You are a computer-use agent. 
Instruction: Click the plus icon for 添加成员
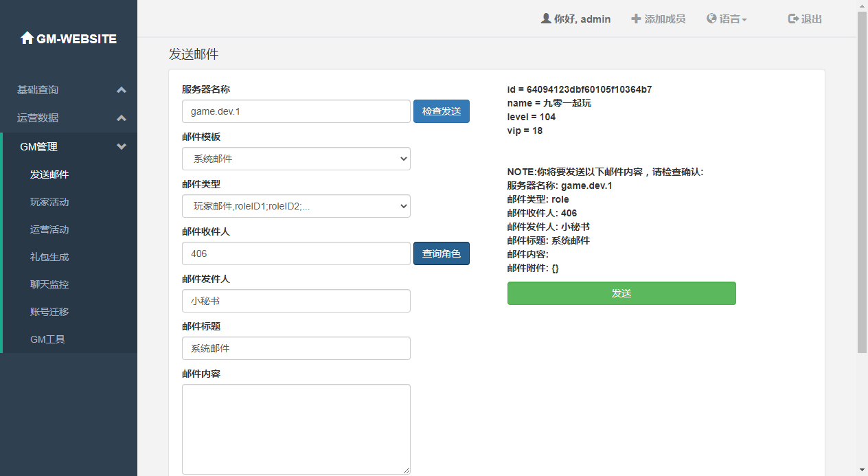(x=636, y=19)
